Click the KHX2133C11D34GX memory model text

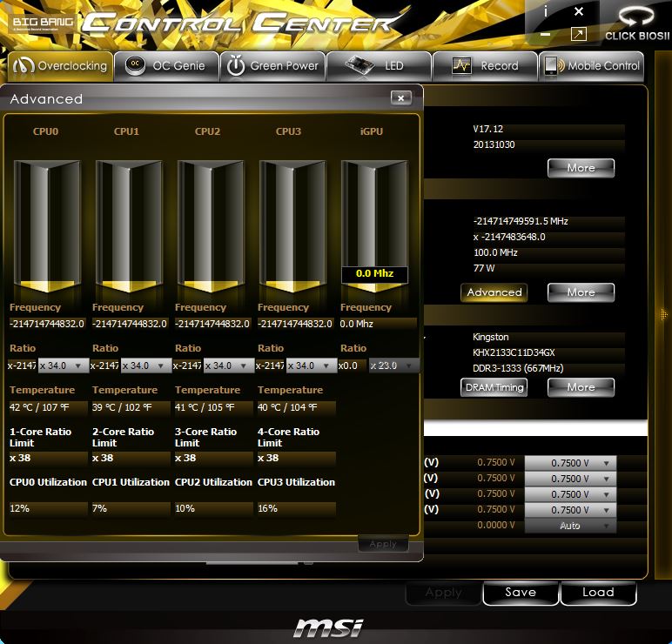coord(514,352)
